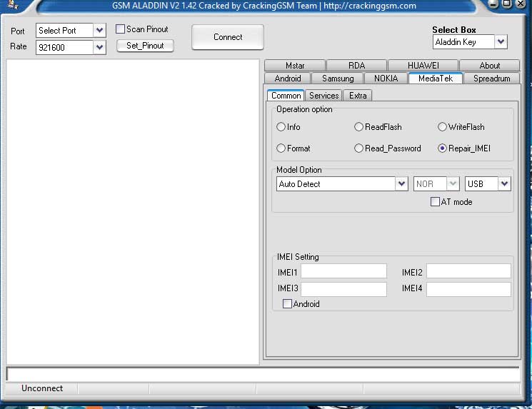Open the Select Port dropdown

click(99, 30)
